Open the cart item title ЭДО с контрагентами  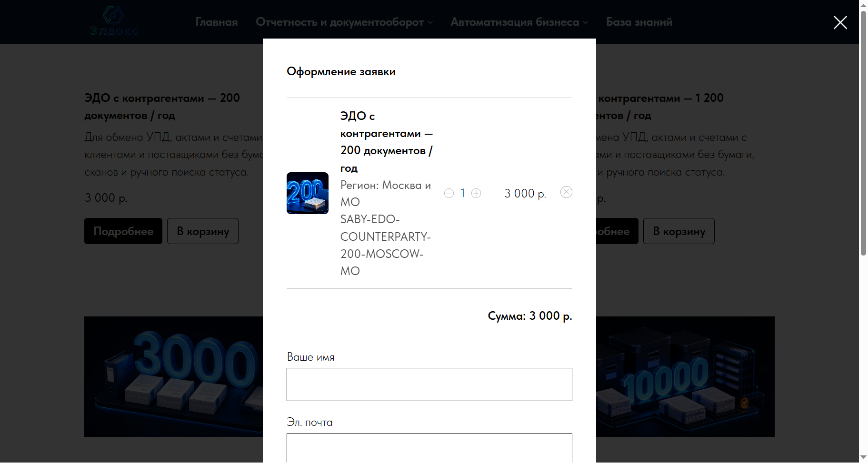(387, 142)
